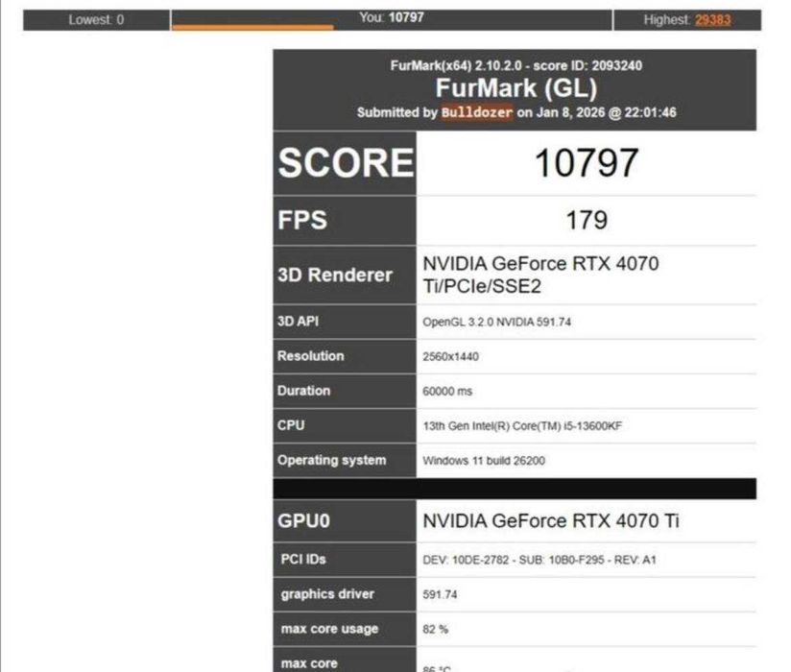Click the SCORE row header
The image size is (791, 672).
(x=345, y=163)
